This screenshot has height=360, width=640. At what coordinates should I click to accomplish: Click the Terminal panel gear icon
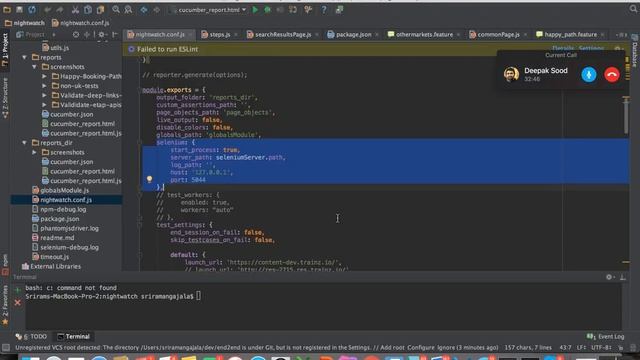coord(609,277)
